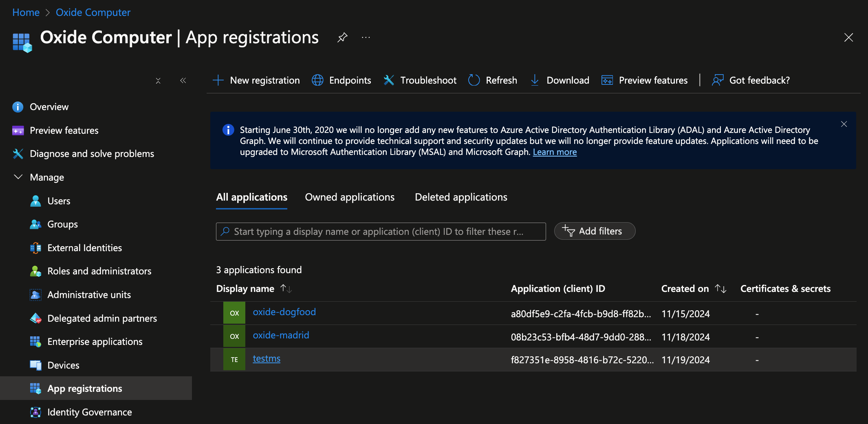Screen dimensions: 868x424
Task: Clear the sidebar search with X icon
Action: (158, 81)
